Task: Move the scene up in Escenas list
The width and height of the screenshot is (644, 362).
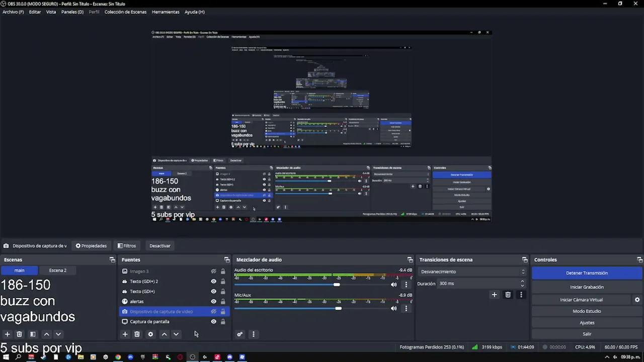Action: (46, 334)
